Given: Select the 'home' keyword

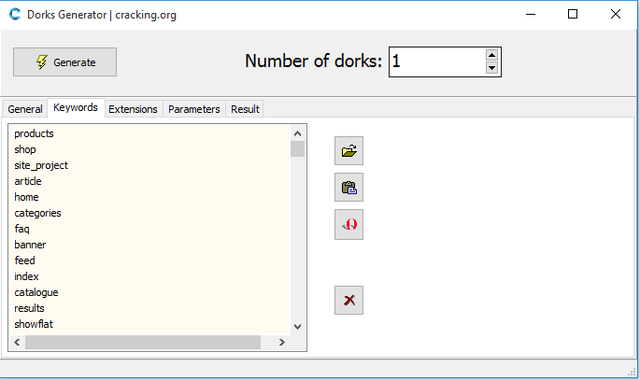Looking at the screenshot, I should pyautogui.click(x=27, y=197).
